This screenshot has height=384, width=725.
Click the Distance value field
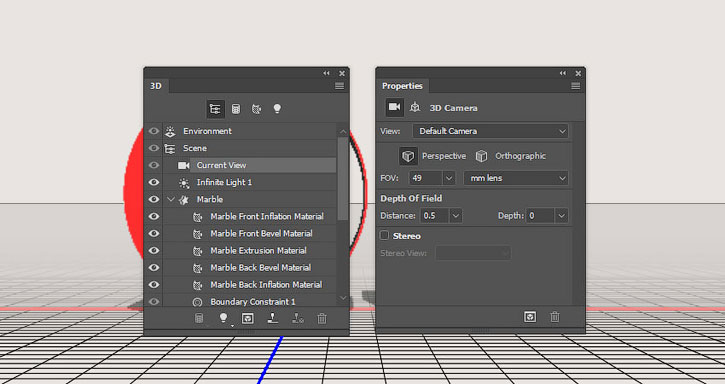(435, 216)
